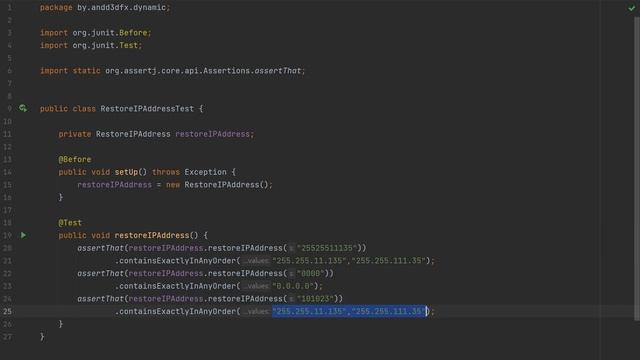
Task: Click the string "25525511135" on line 20
Action: (327, 248)
